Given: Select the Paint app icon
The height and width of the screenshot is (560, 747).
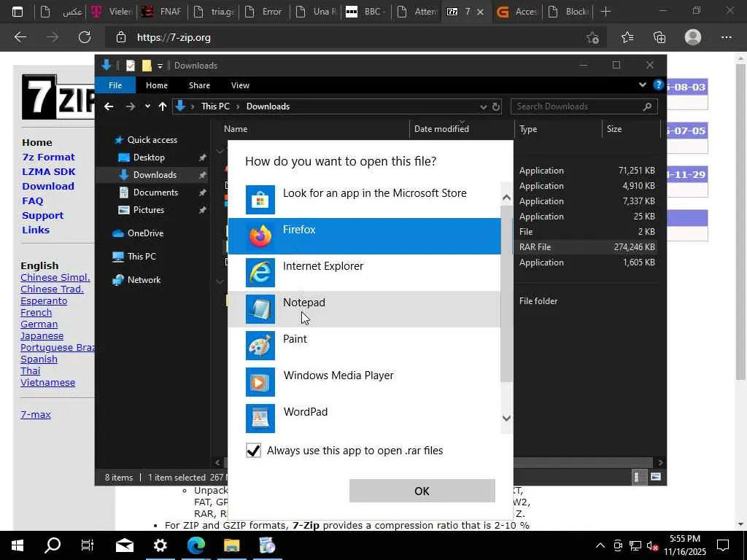Looking at the screenshot, I should tap(260, 346).
